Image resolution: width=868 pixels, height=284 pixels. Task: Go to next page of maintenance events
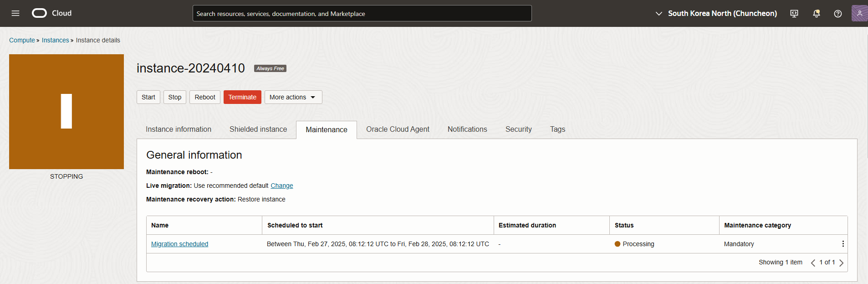pyautogui.click(x=841, y=263)
